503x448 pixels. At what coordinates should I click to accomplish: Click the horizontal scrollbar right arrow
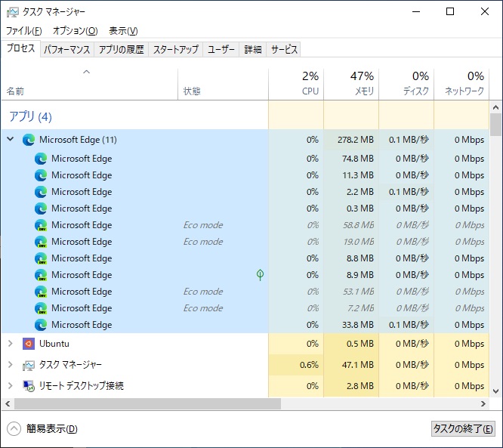483,404
